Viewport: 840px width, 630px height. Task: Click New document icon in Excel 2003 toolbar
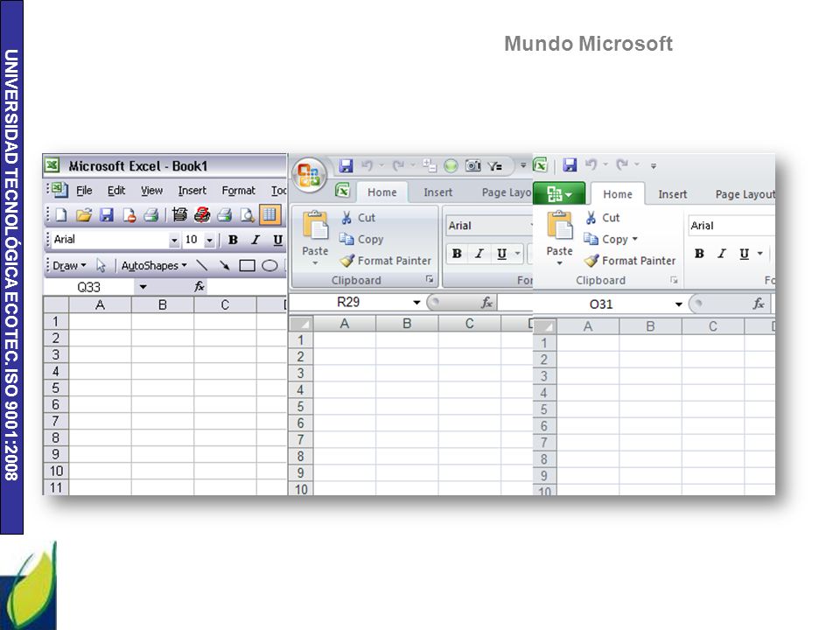(x=61, y=215)
